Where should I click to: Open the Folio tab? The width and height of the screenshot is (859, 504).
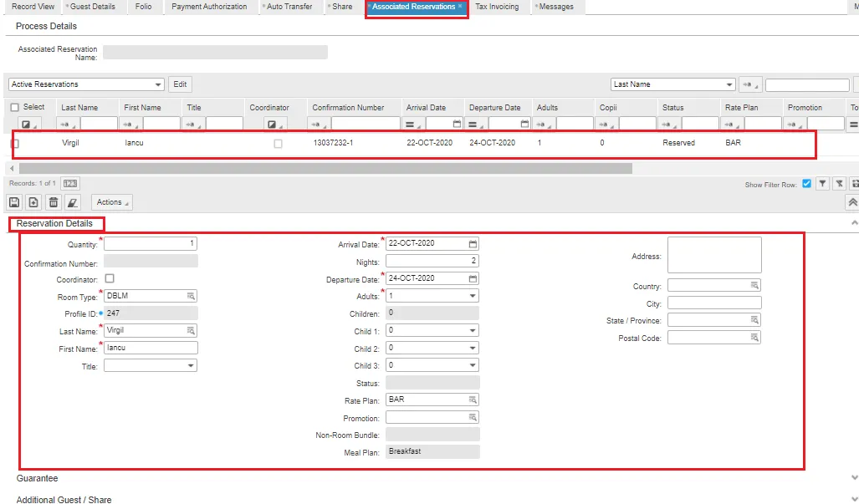pos(144,7)
